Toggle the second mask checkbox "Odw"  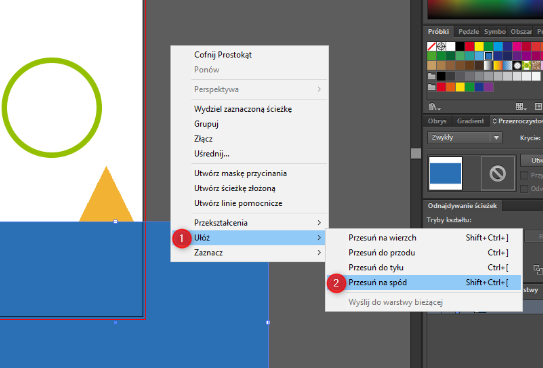(x=524, y=189)
